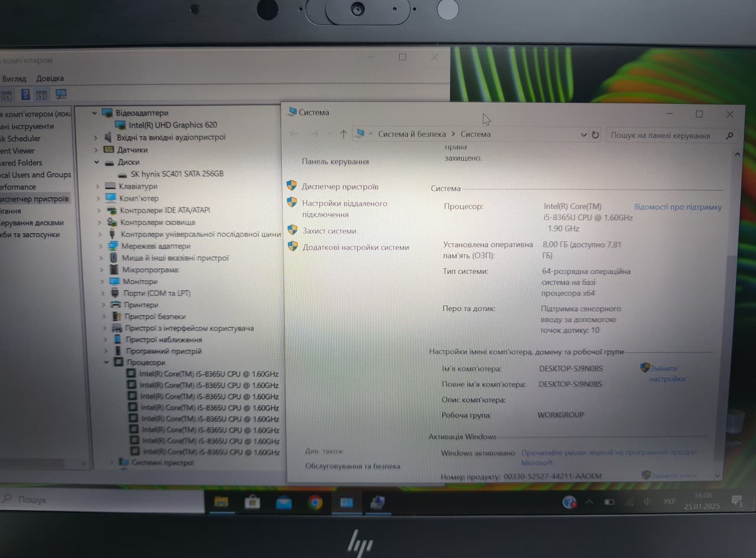Screen dimensions: 756x558
Task: Collapse the Диски category
Action: pyautogui.click(x=97, y=162)
